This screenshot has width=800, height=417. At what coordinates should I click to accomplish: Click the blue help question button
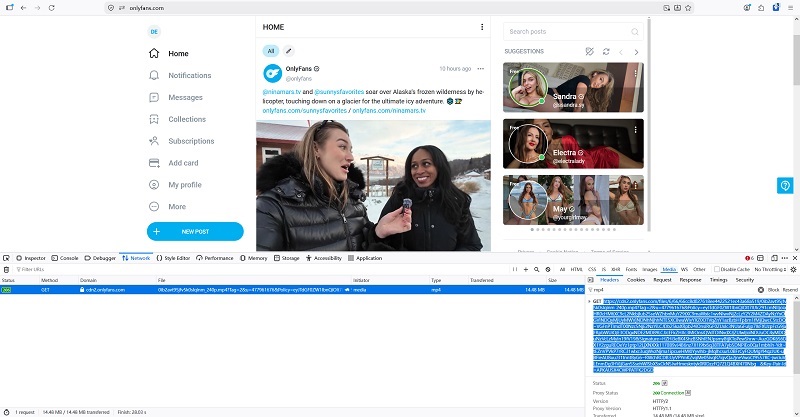pyautogui.click(x=785, y=185)
